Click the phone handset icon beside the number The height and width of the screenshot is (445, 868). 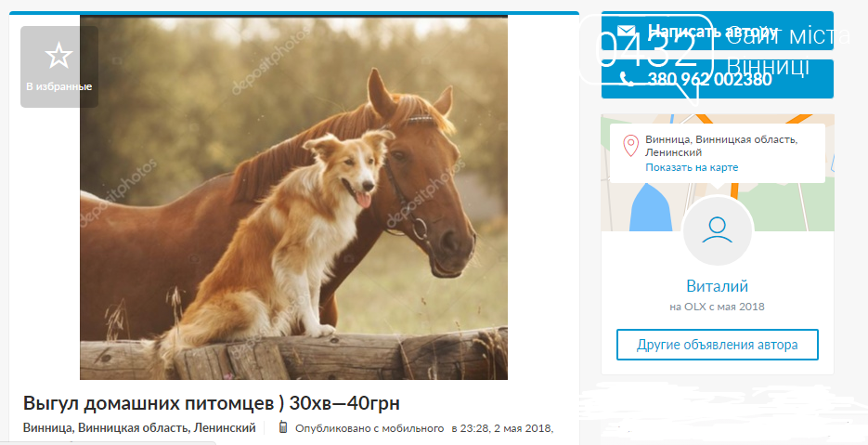[x=627, y=79]
